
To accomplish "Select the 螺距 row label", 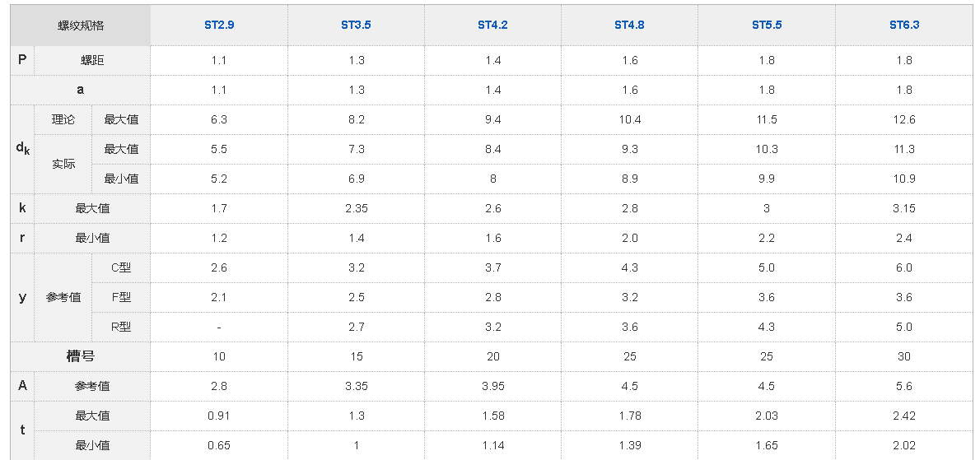I will click(92, 60).
